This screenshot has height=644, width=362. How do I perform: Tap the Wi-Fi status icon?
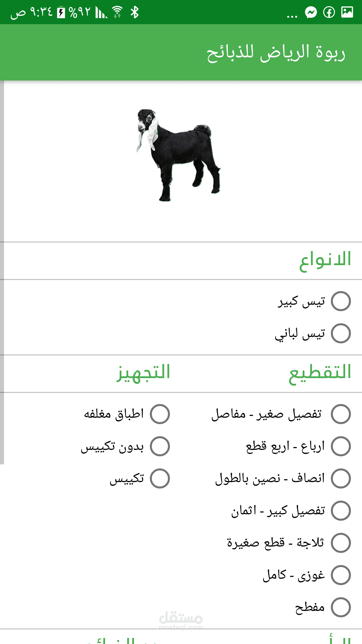point(117,12)
